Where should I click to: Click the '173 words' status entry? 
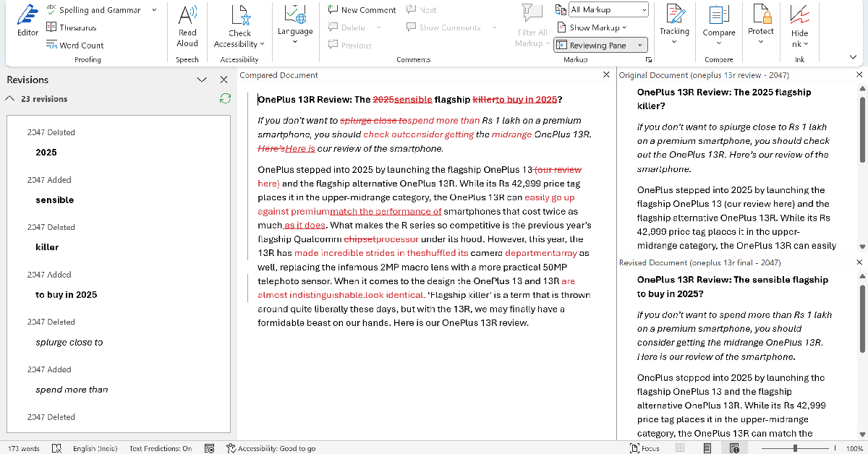[x=24, y=448]
